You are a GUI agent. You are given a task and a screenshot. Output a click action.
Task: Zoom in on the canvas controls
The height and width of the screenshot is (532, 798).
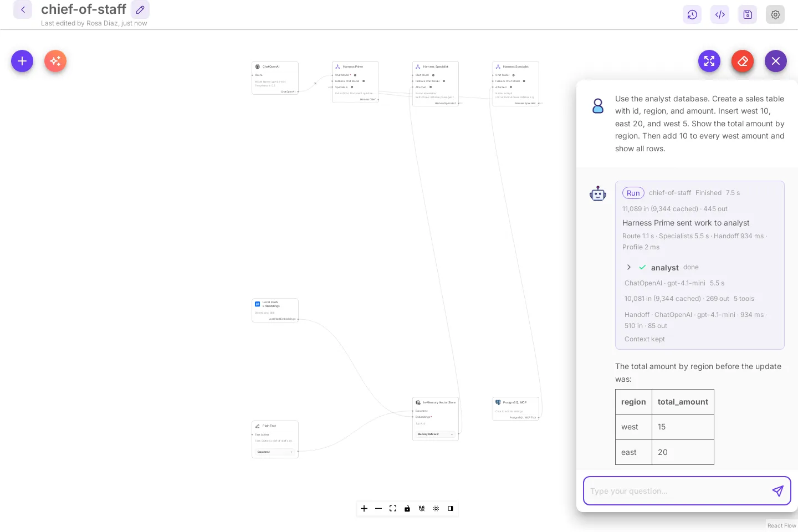coord(364,508)
